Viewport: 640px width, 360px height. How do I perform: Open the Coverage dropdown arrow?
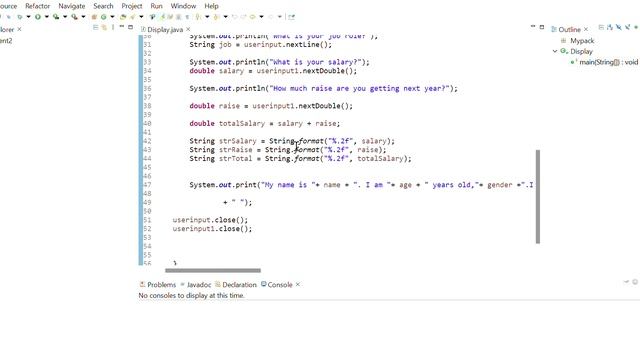65,17
